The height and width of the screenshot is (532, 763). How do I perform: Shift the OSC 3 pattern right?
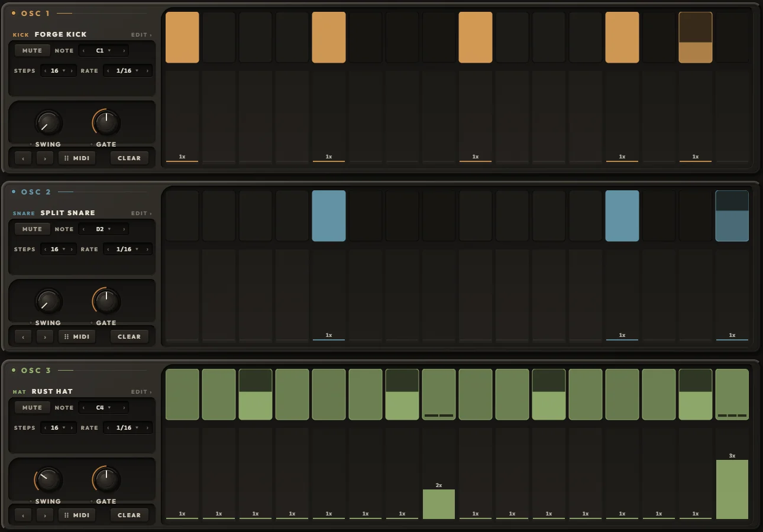point(45,515)
